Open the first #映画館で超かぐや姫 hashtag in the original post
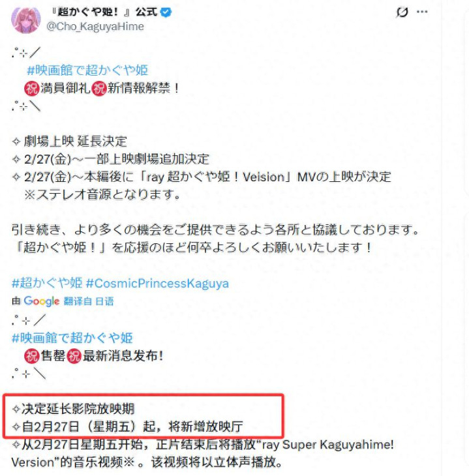 click(x=87, y=70)
